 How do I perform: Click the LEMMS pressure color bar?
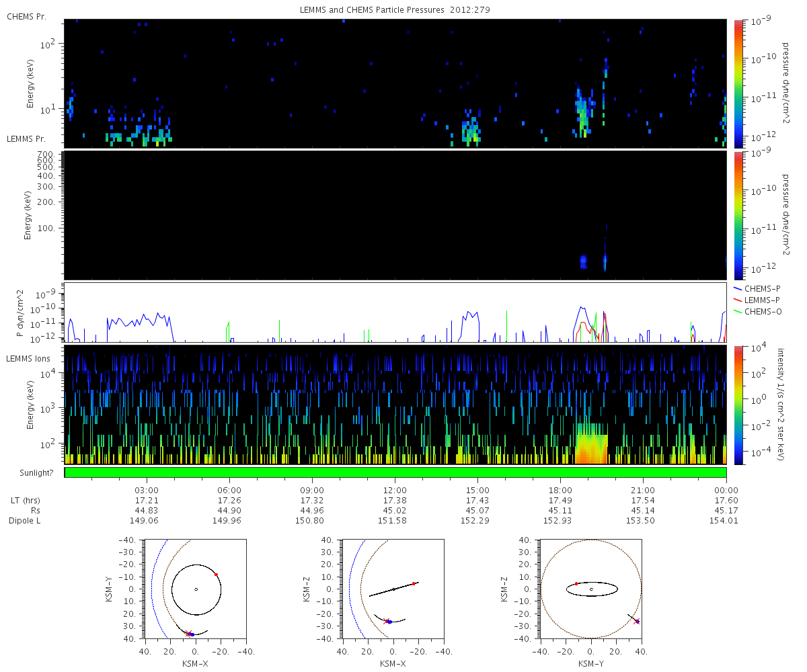738,215
